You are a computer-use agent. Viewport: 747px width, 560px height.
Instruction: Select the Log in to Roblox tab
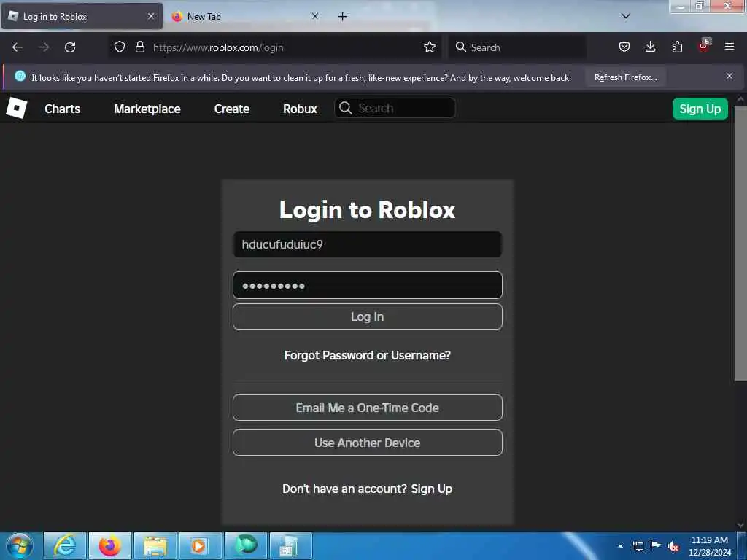click(x=82, y=16)
